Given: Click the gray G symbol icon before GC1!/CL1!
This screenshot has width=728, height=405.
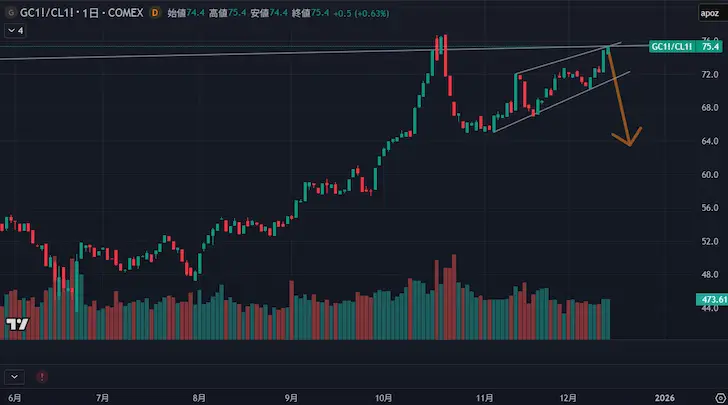Looking at the screenshot, I should point(11,14).
